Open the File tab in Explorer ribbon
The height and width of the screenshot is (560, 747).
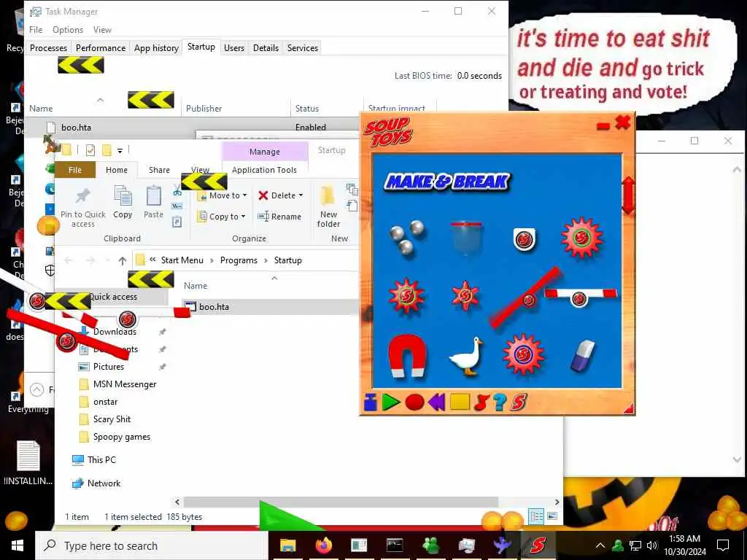coord(75,170)
